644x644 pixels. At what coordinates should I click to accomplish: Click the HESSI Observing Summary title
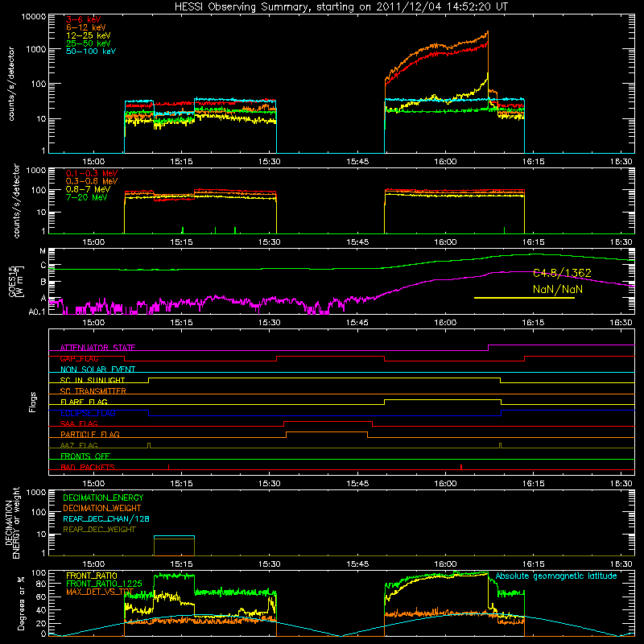pyautogui.click(x=341, y=7)
